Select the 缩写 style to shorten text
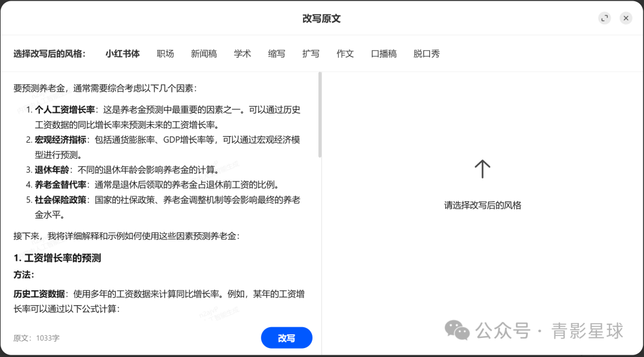The image size is (644, 357). 277,53
